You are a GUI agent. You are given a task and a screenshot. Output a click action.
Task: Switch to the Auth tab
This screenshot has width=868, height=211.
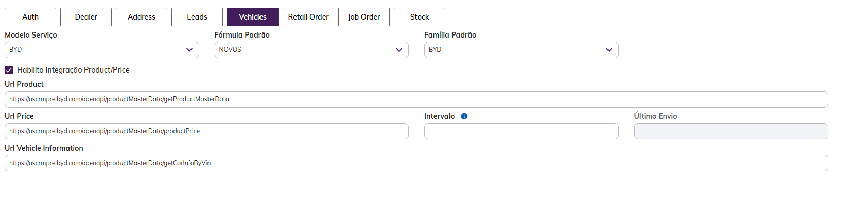coord(30,17)
